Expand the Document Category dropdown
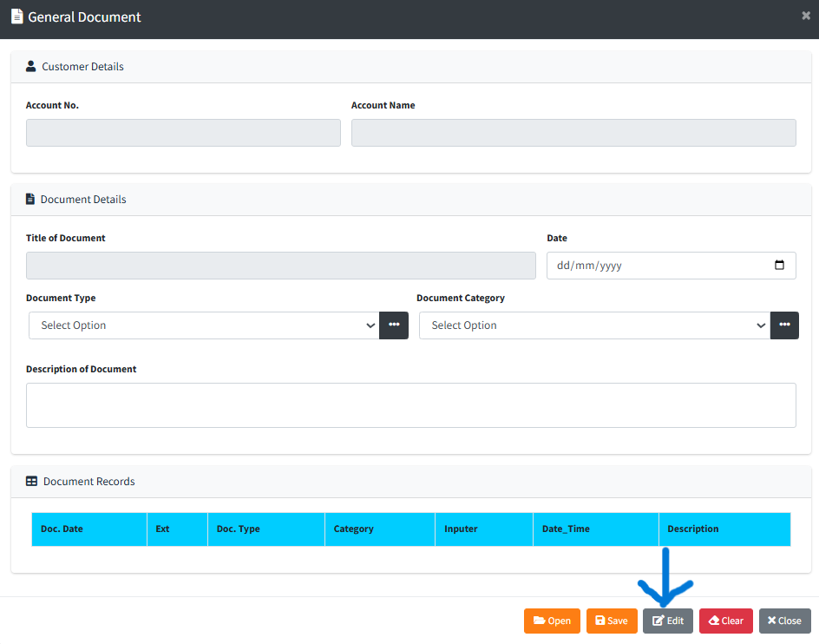Image resolution: width=819 pixels, height=644 pixels. (594, 325)
